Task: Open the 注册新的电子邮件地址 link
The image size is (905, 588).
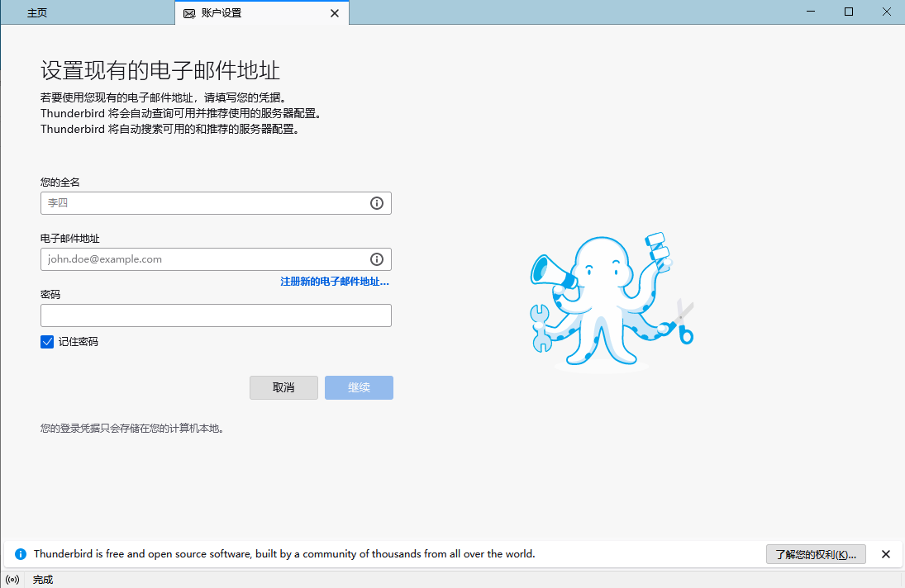Action: 335,282
